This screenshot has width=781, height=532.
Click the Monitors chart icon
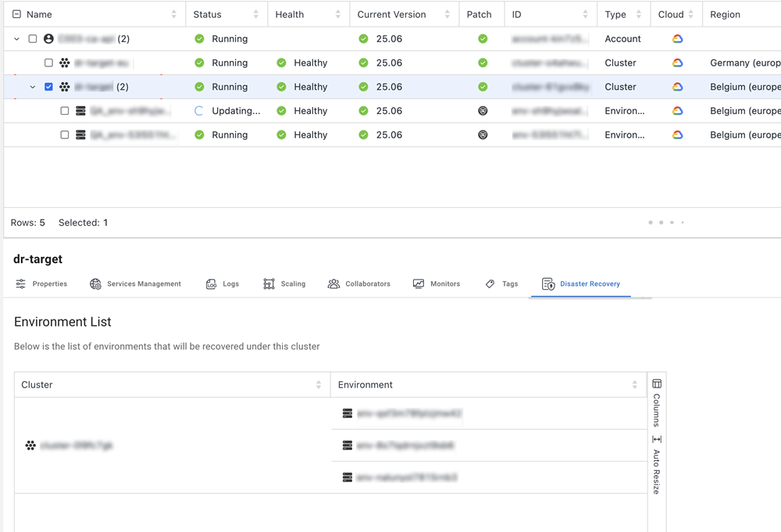419,284
